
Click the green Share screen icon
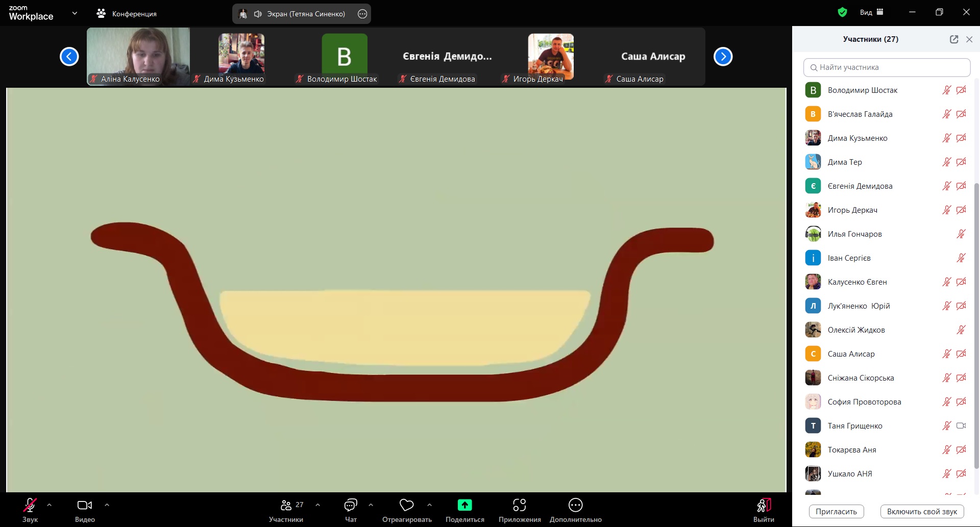[464, 505]
